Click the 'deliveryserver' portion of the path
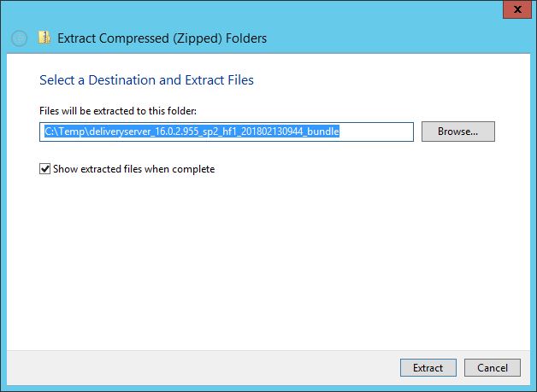The height and width of the screenshot is (392, 537). [119, 132]
